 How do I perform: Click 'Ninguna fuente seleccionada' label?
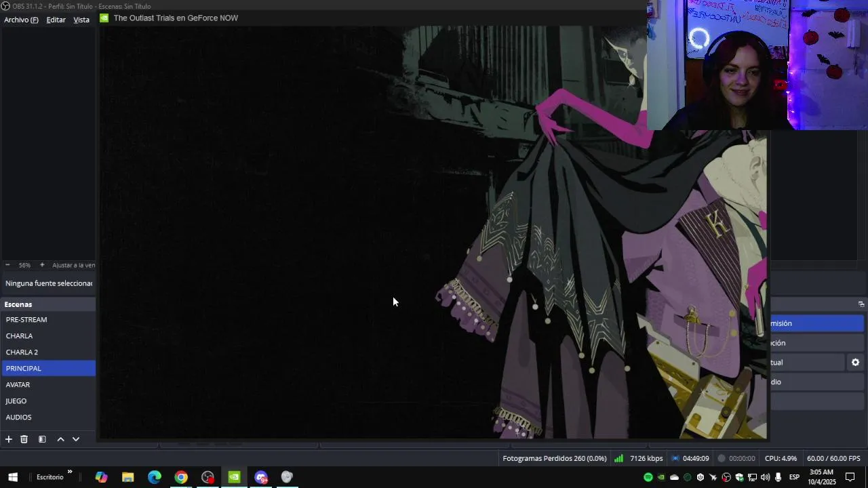coord(48,283)
